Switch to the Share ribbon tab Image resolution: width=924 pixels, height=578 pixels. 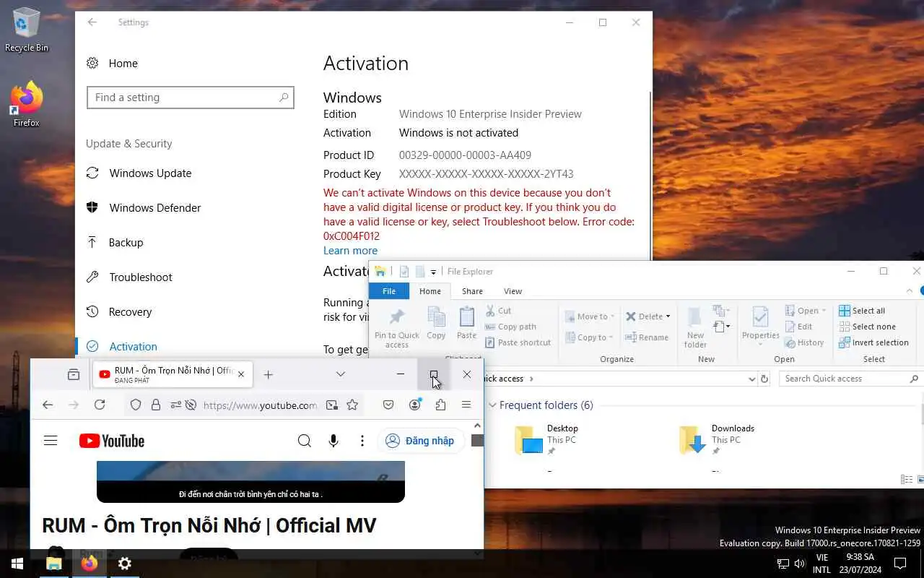point(472,291)
